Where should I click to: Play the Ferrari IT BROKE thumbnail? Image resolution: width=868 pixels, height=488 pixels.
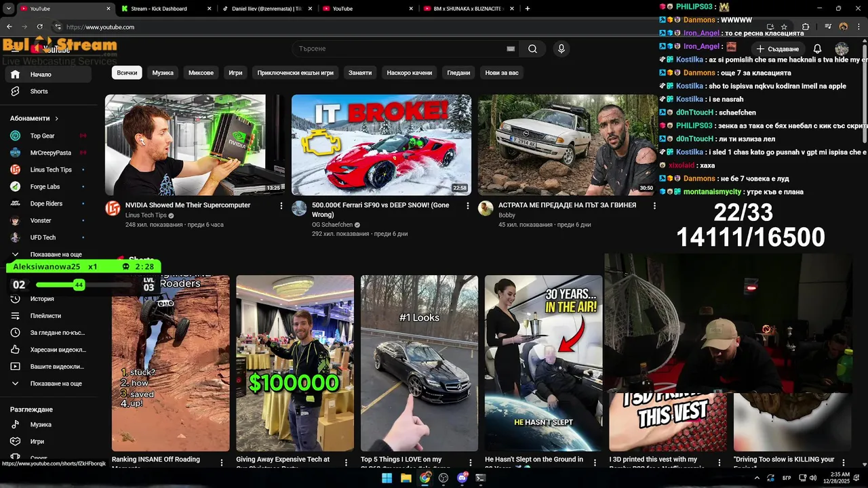point(381,145)
